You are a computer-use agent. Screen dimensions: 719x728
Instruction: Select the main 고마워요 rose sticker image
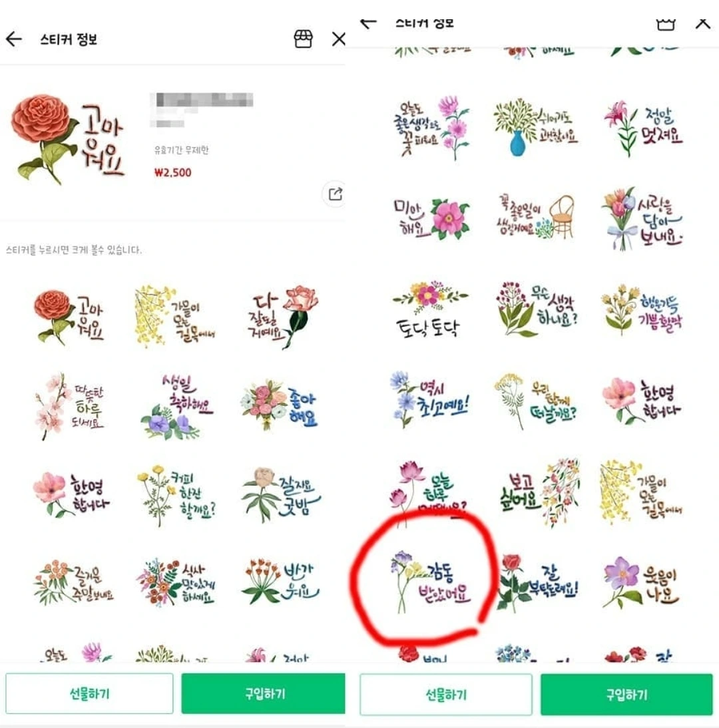pyautogui.click(x=68, y=140)
